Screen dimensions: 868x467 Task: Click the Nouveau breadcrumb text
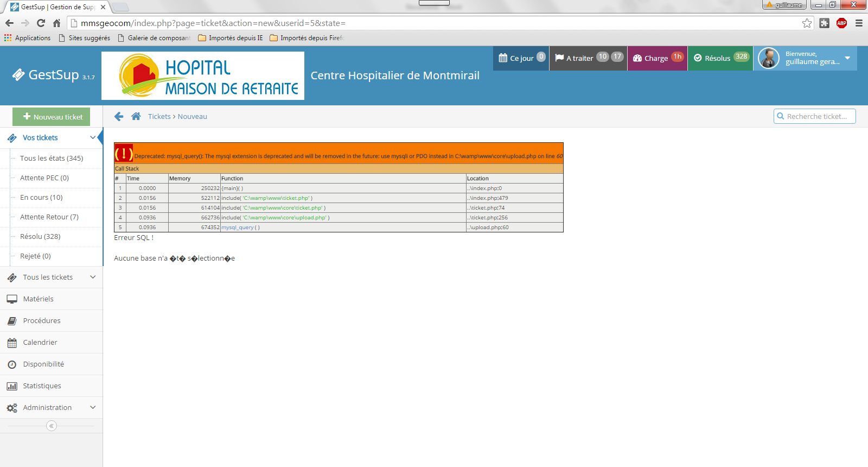(192, 116)
